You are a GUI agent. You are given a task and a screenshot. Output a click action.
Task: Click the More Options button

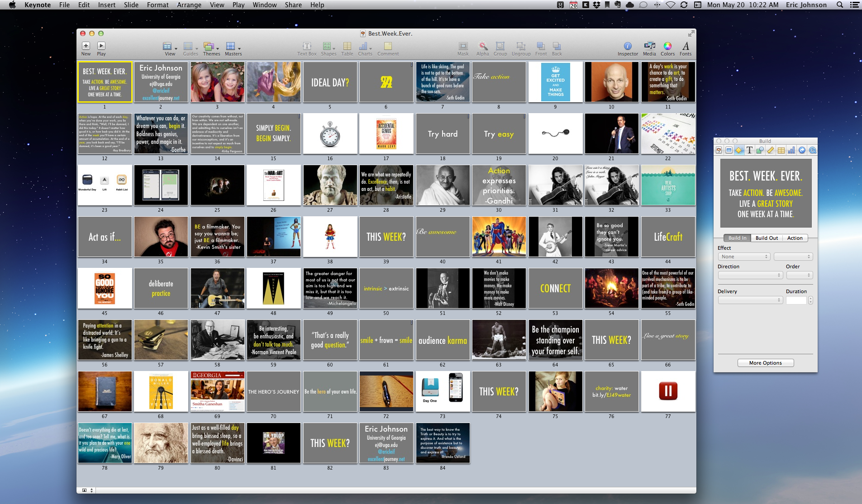[765, 363]
